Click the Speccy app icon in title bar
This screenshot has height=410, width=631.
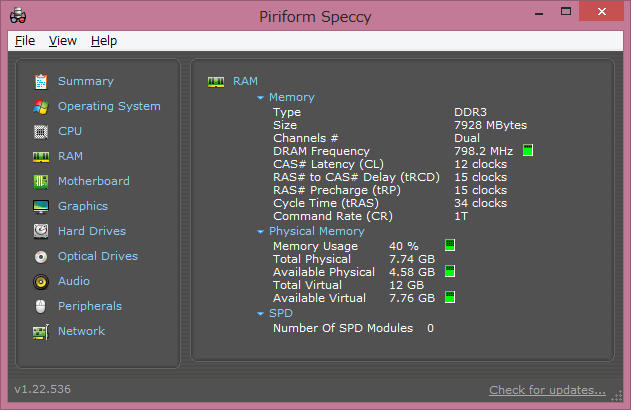coord(18,16)
